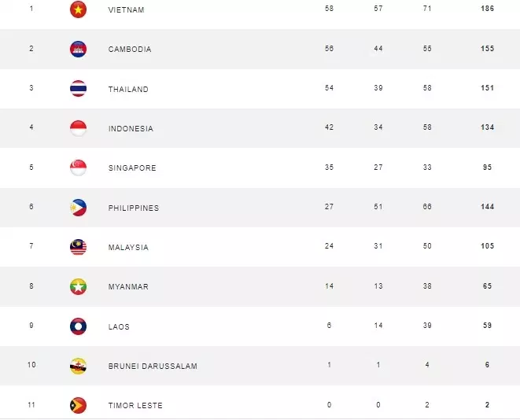The height and width of the screenshot is (420, 520).
Task: Select the PHILIPPINES country name
Action: click(x=134, y=208)
